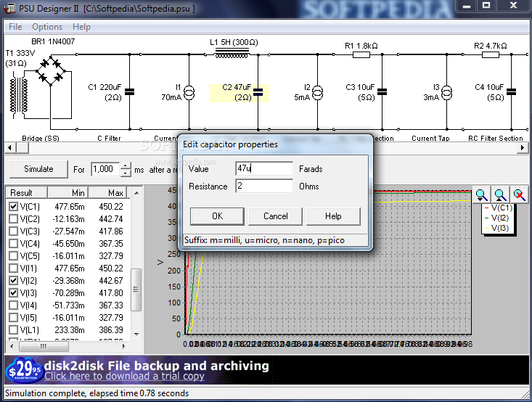Image resolution: width=532 pixels, height=402 pixels.
Task: Click results list horizontal scroll left arrow
Action: [12, 346]
